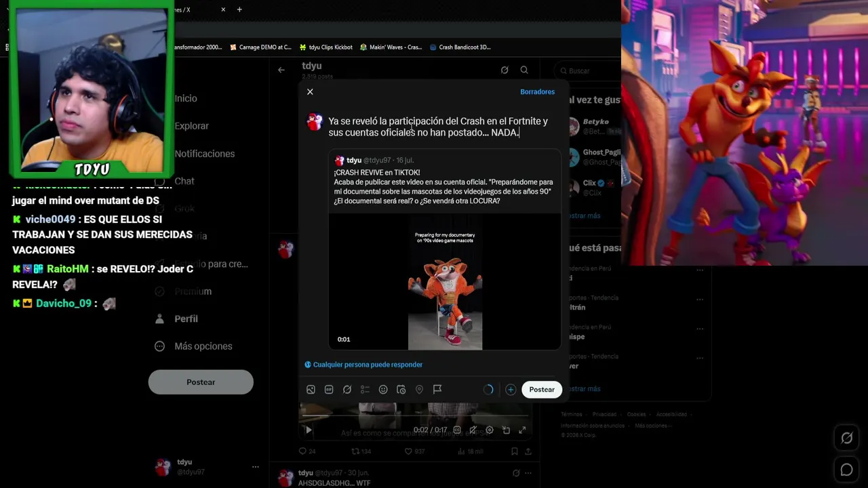Go to Explorar in sidebar

(192, 126)
